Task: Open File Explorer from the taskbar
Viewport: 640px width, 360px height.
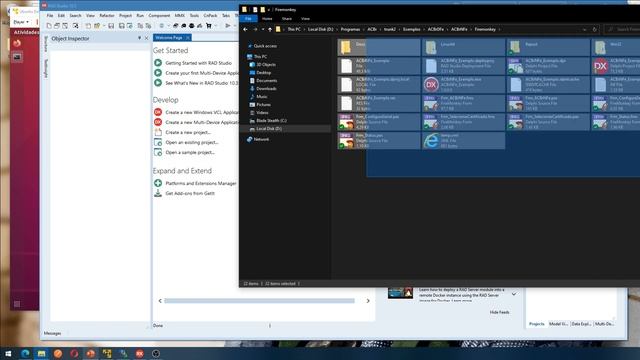Action: point(42,353)
